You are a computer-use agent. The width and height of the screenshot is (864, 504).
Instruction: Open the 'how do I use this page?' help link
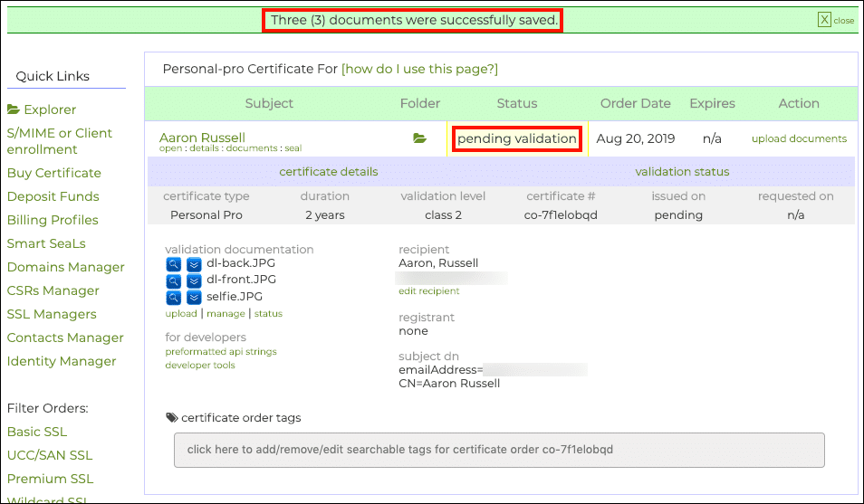pyautogui.click(x=419, y=69)
